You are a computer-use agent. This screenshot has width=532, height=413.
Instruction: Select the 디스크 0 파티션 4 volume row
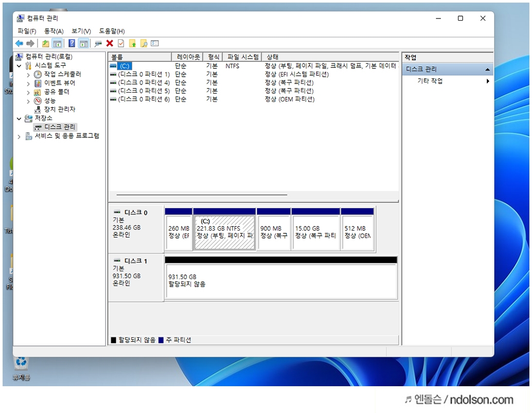point(253,82)
